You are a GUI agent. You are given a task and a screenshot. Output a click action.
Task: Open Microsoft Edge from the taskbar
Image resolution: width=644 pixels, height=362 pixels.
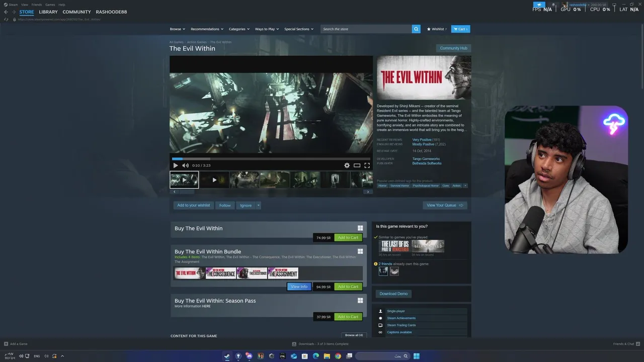coord(316,356)
